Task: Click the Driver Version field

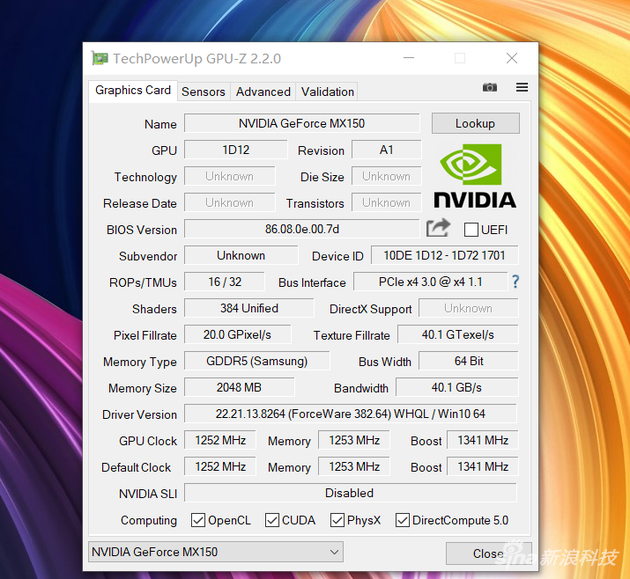Action: coord(350,413)
